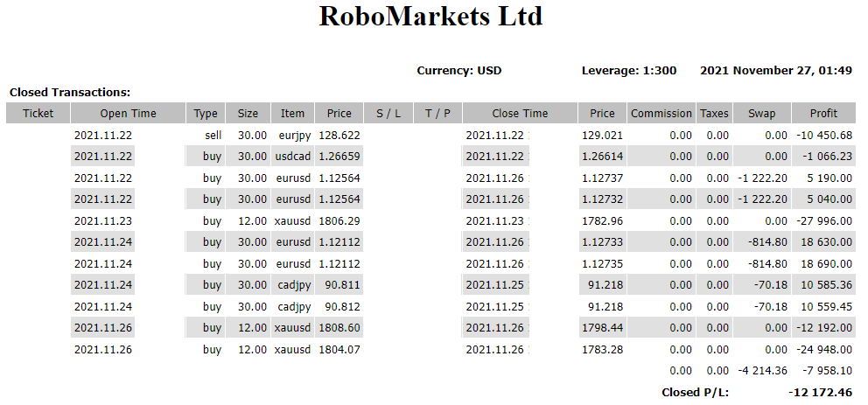Select the Swap column header
Viewport: 868px width, 405px height.
coord(761,113)
